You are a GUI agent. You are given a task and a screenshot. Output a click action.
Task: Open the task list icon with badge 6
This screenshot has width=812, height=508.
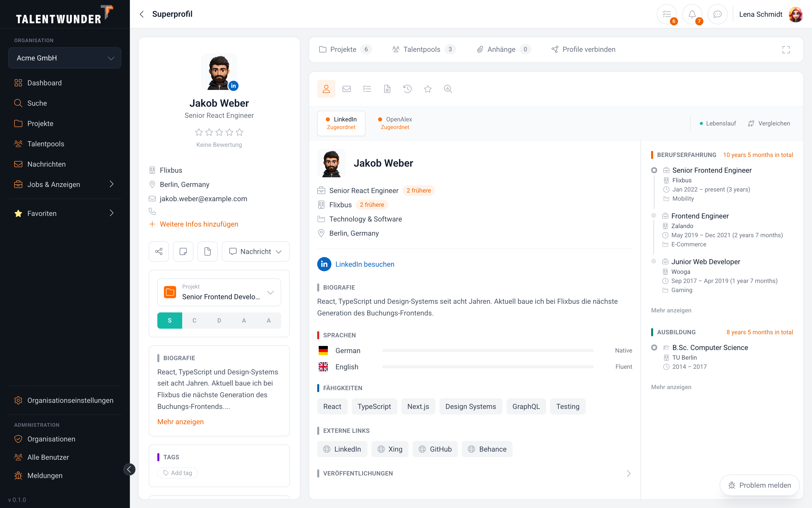(x=667, y=14)
